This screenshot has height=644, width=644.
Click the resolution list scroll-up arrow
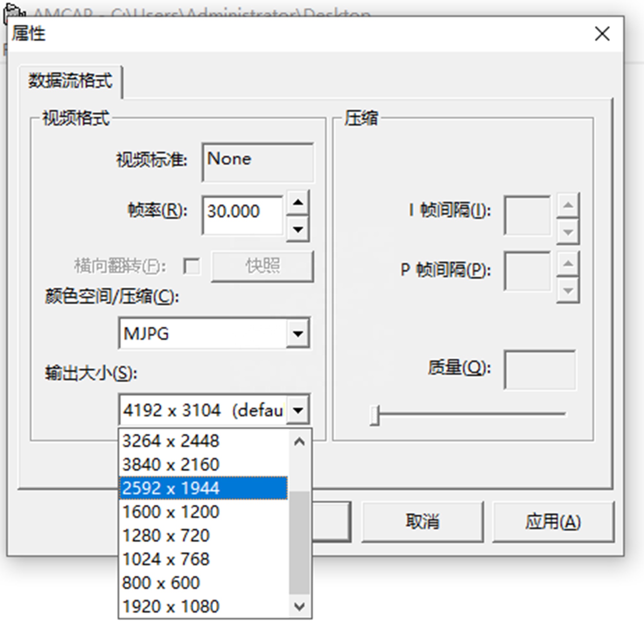299,442
